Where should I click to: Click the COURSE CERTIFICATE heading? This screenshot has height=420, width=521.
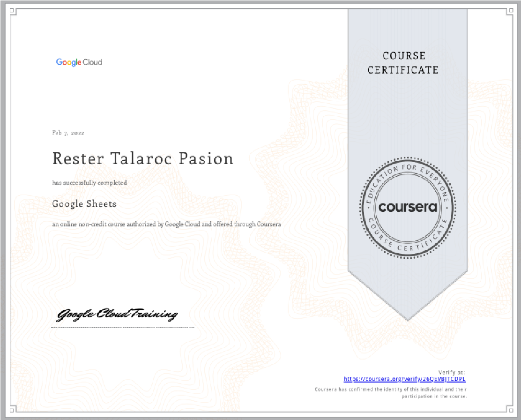pos(403,63)
